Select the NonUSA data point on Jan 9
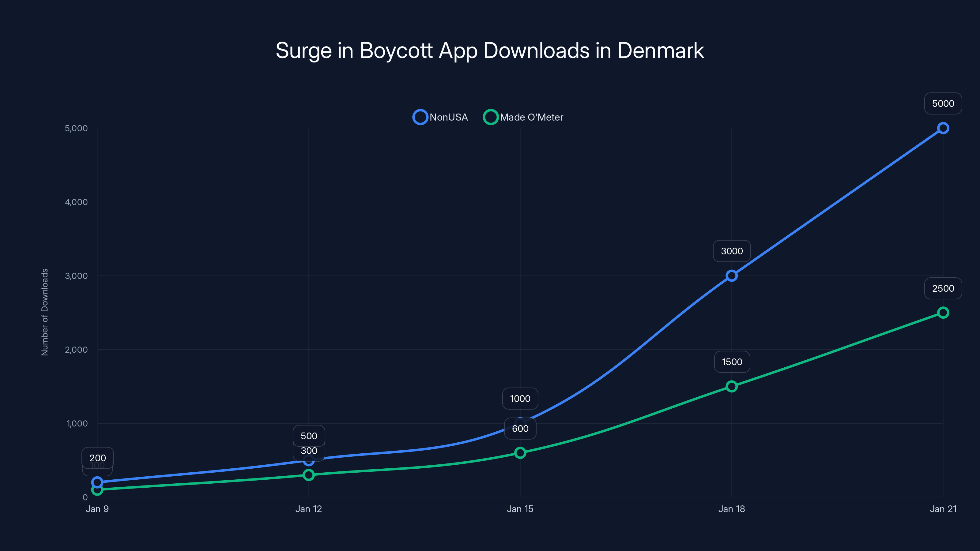980x551 pixels. tap(98, 482)
